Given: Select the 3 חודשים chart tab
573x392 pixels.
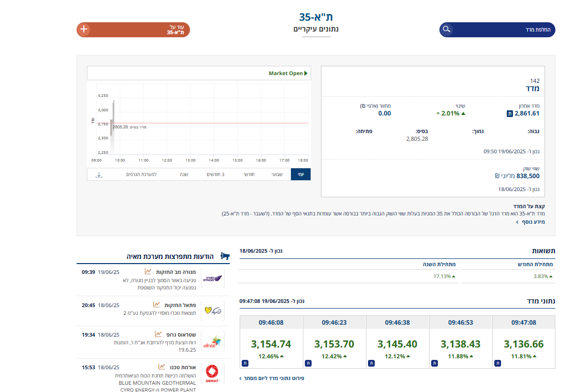Looking at the screenshot, I should [x=215, y=175].
